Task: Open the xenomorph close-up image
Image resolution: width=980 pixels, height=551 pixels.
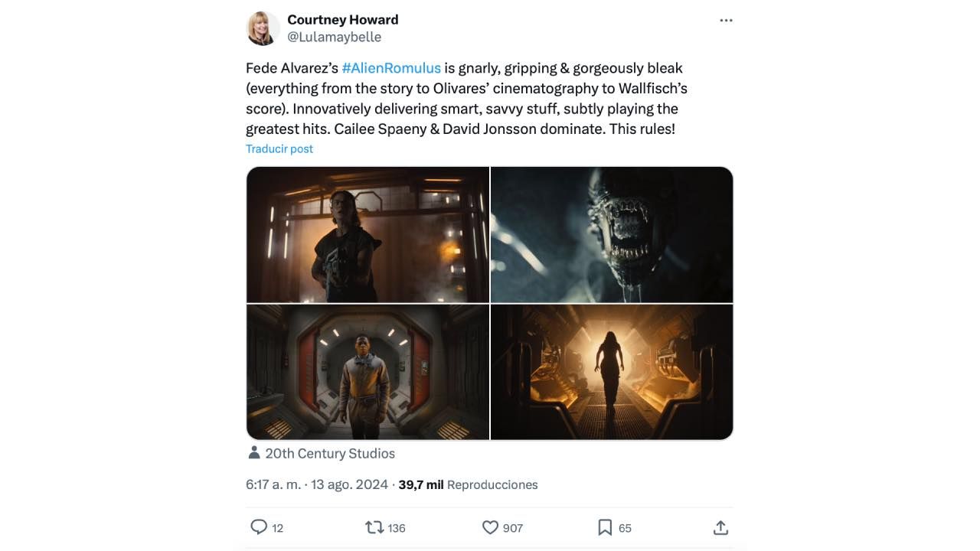Action: point(612,234)
